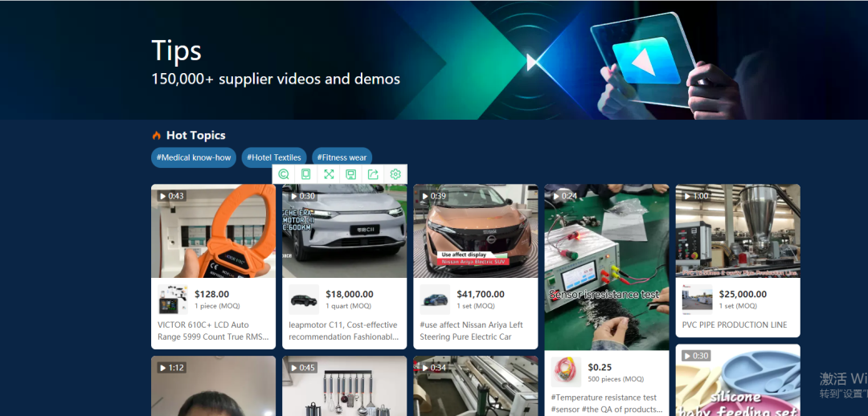Open the PVC PIPE PRODUCTION LINE title
This screenshot has height=416, width=868.
pyautogui.click(x=735, y=324)
